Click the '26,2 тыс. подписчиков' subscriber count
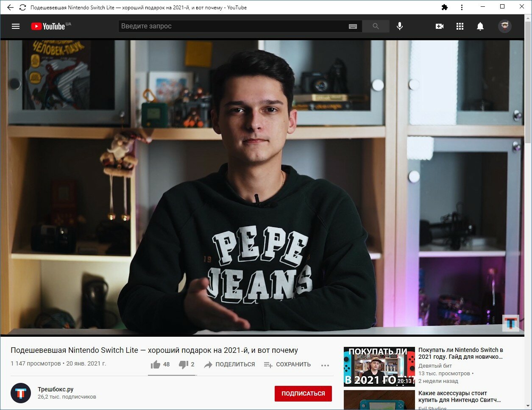532x410 pixels. point(67,397)
